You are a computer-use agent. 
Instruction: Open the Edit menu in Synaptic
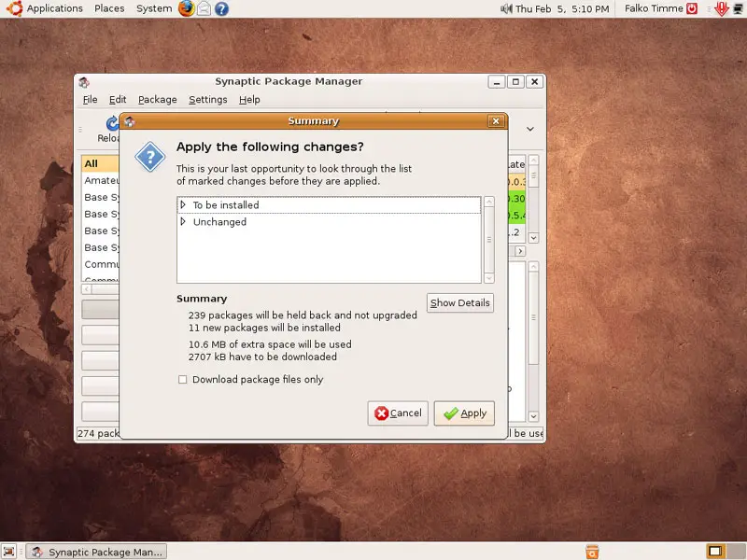point(118,100)
